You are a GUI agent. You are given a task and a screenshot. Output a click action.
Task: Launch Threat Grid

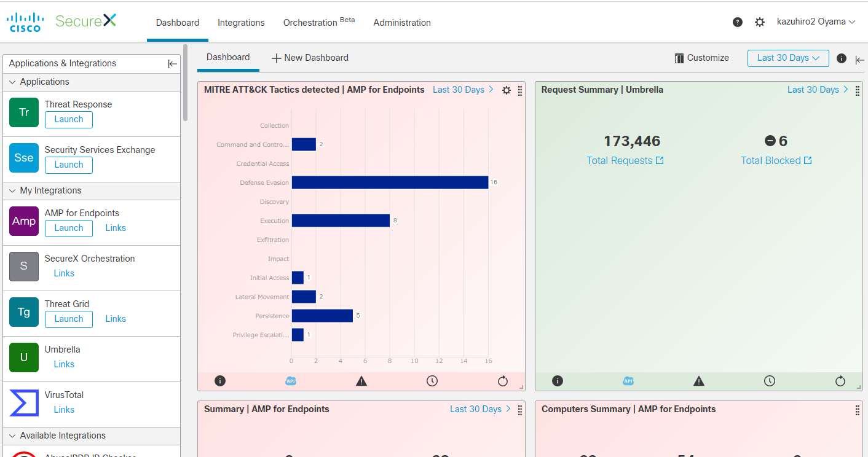[69, 319]
